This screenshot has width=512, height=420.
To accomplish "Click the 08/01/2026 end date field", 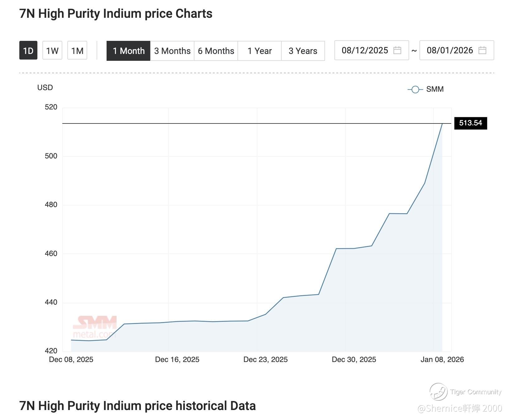I will coord(450,50).
